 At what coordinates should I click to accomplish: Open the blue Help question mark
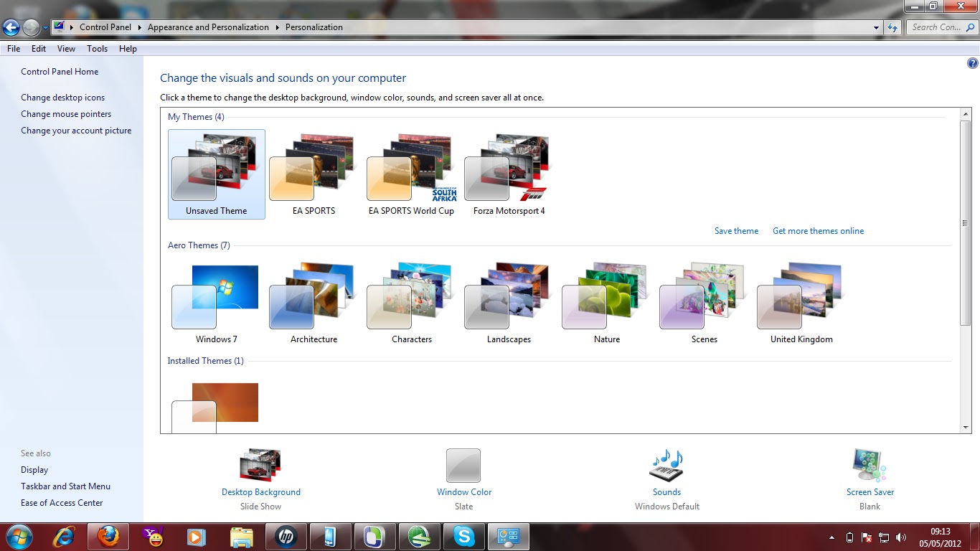[973, 63]
